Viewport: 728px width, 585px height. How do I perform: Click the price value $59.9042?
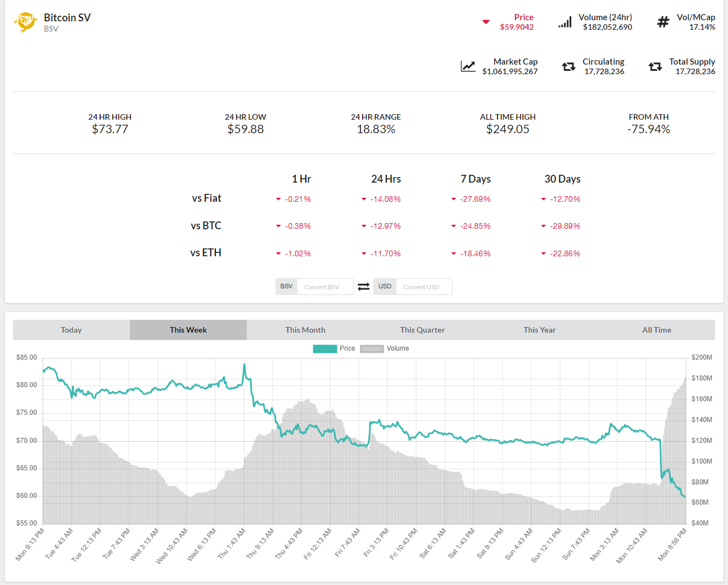click(517, 27)
